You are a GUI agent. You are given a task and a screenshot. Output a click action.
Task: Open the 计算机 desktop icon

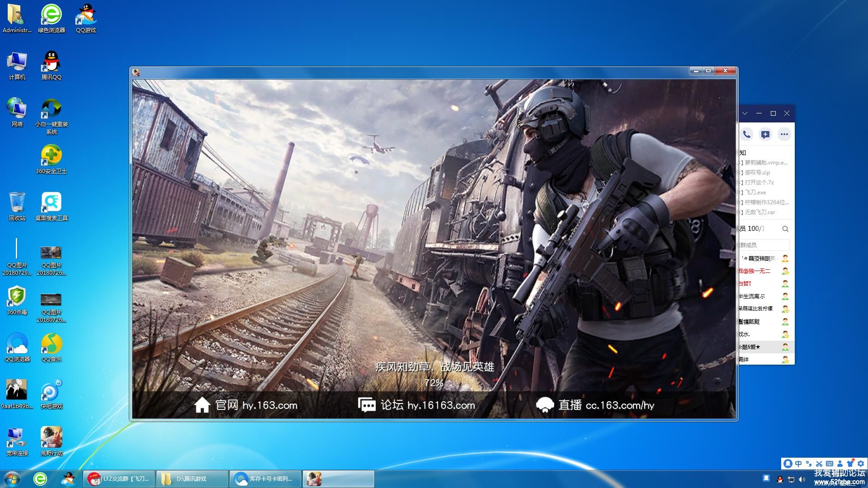[17, 66]
